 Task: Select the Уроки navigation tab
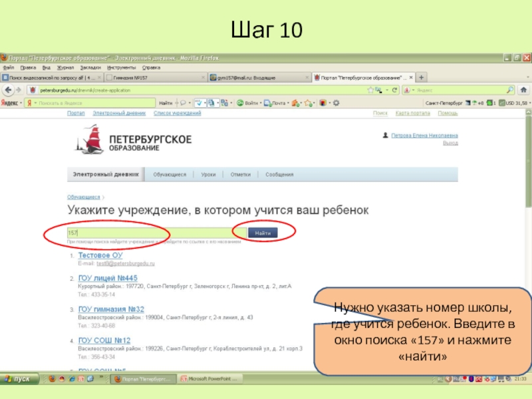point(208,174)
